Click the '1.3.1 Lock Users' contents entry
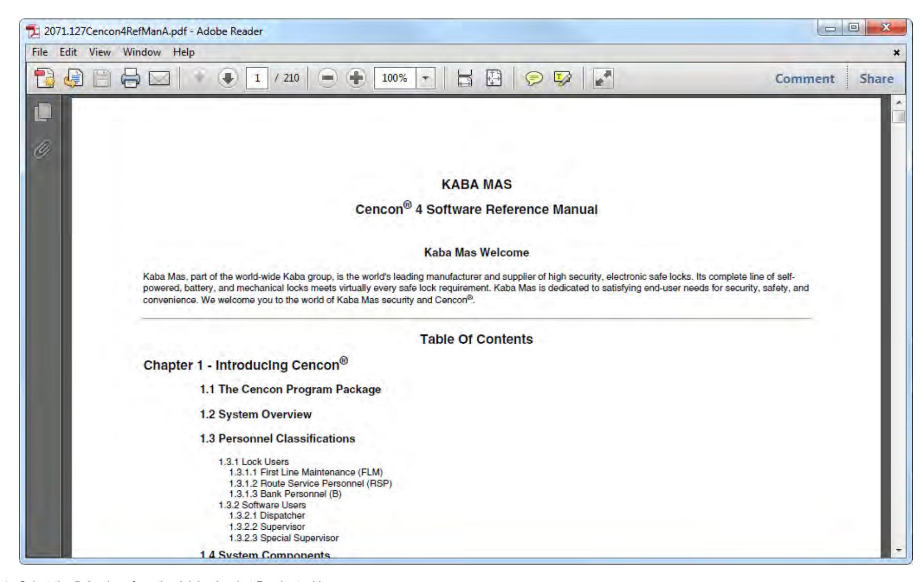The image size is (924, 582). 254,462
